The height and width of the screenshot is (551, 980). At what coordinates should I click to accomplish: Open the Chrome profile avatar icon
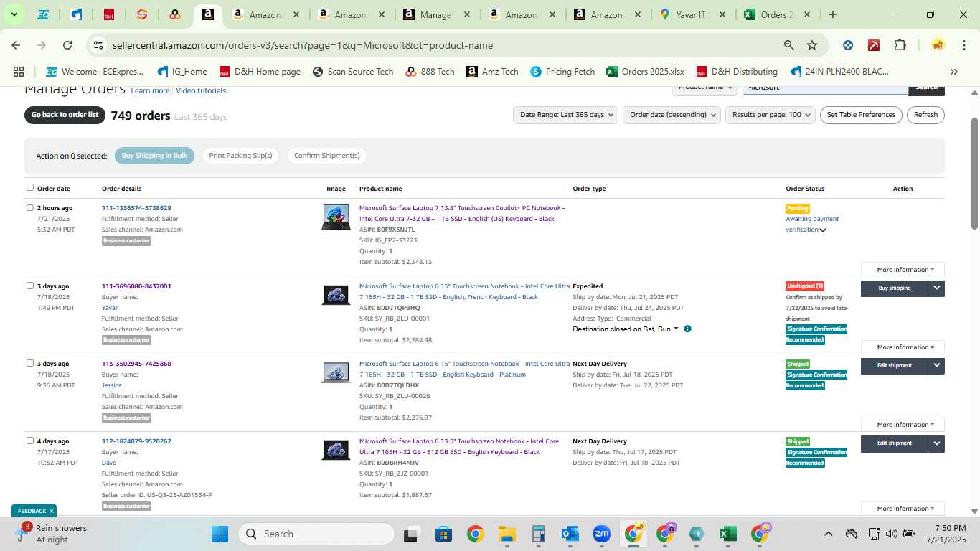[x=938, y=45]
